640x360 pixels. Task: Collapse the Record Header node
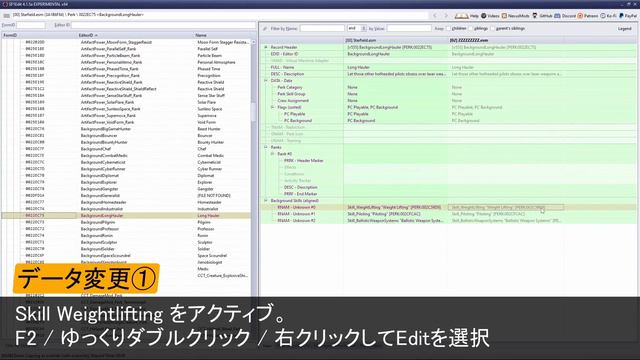tap(266, 47)
